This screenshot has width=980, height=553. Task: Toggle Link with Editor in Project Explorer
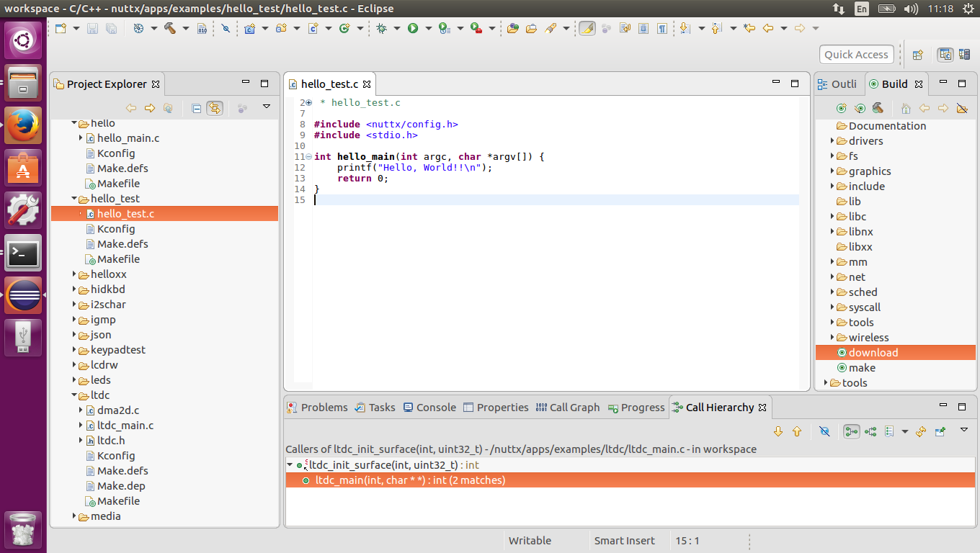pyautogui.click(x=215, y=108)
